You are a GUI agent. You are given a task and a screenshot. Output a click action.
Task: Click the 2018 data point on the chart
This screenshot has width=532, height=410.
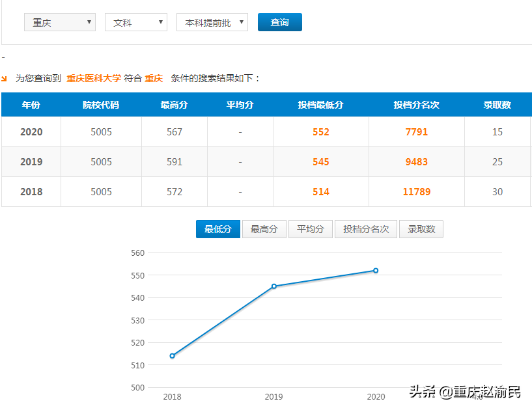(x=172, y=355)
